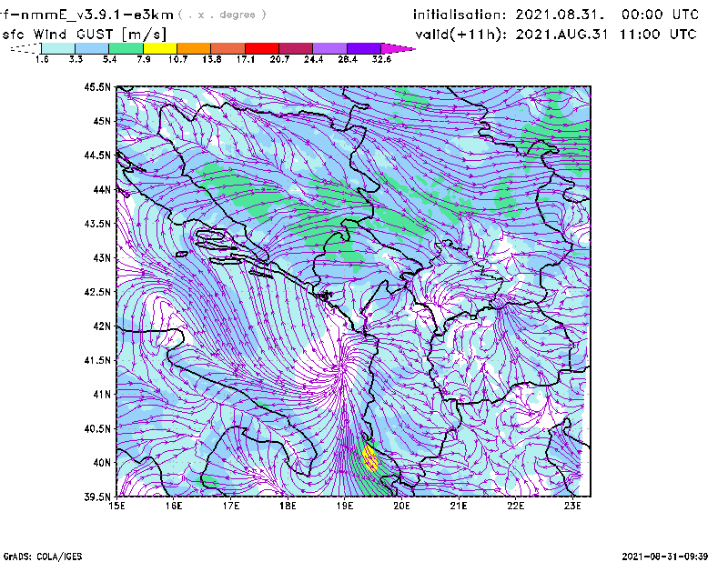Viewport: 728px width, 562px height.
Task: Click the "valid(+11h):" label
Action: coord(461,35)
